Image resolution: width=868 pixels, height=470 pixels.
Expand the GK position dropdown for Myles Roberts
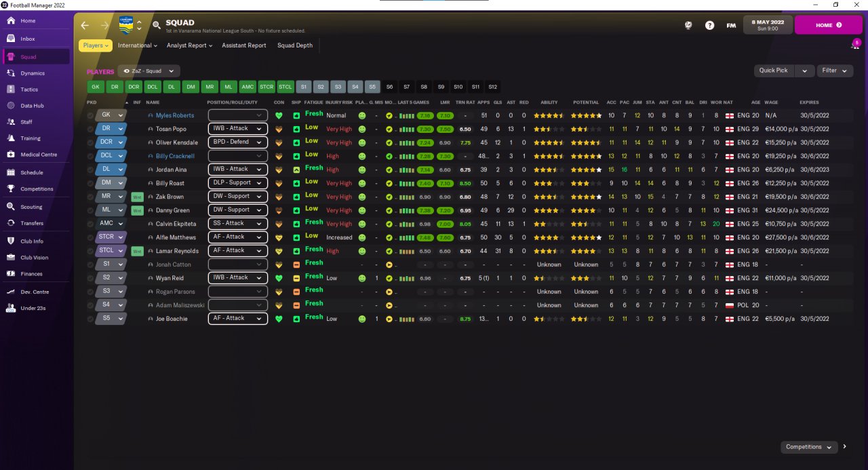(111, 115)
